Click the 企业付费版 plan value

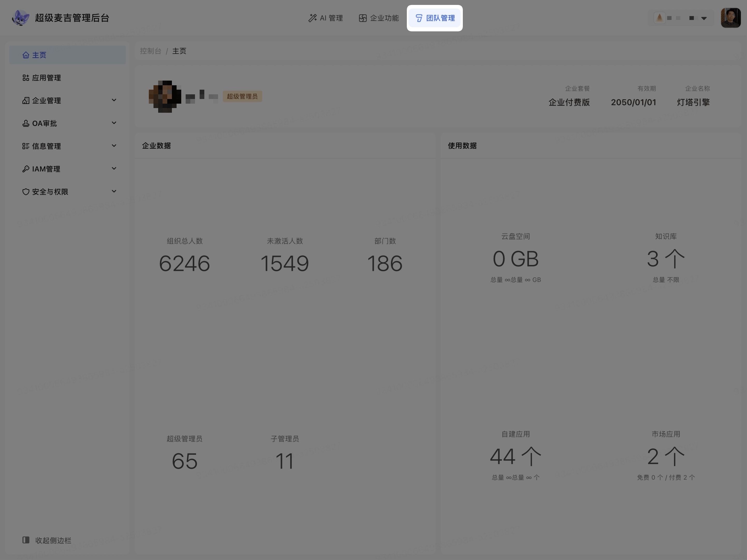[x=569, y=102]
